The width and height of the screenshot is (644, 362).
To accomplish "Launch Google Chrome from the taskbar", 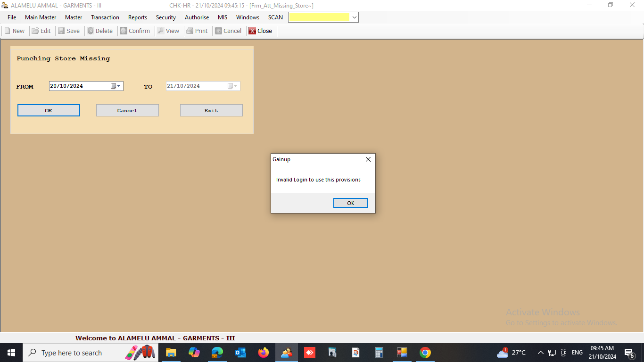I will click(425, 353).
